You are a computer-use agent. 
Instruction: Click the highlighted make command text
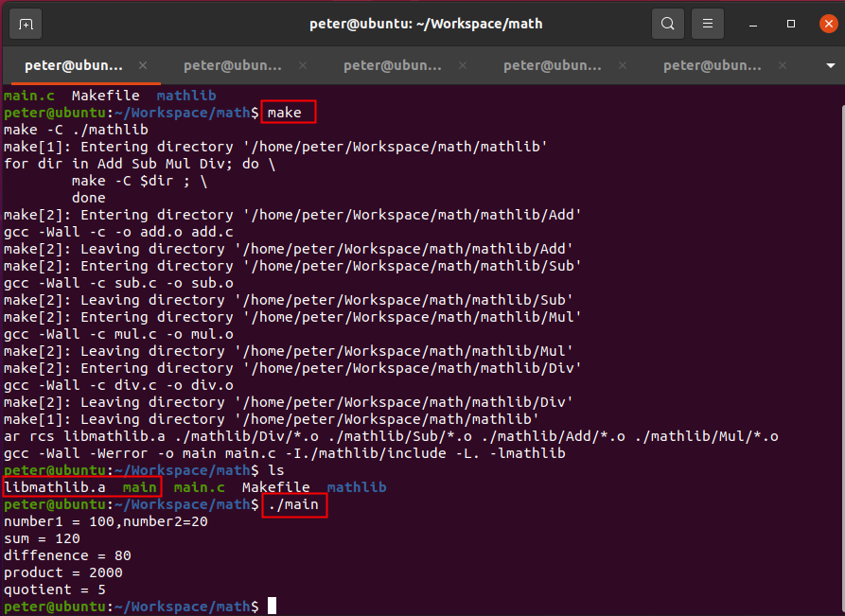pyautogui.click(x=285, y=113)
